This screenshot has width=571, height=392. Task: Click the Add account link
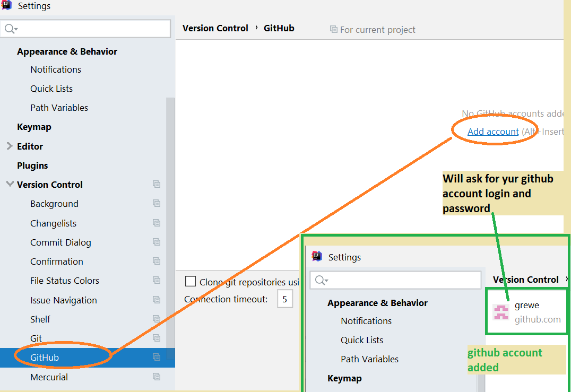493,132
